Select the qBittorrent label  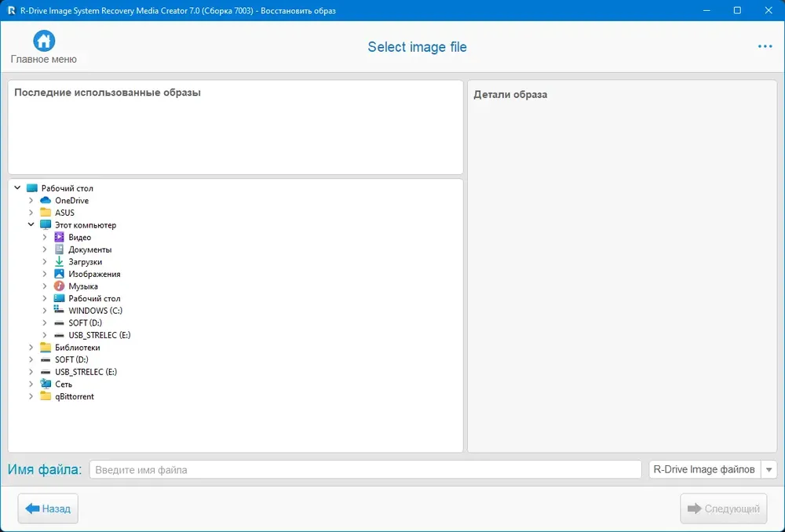coord(75,396)
